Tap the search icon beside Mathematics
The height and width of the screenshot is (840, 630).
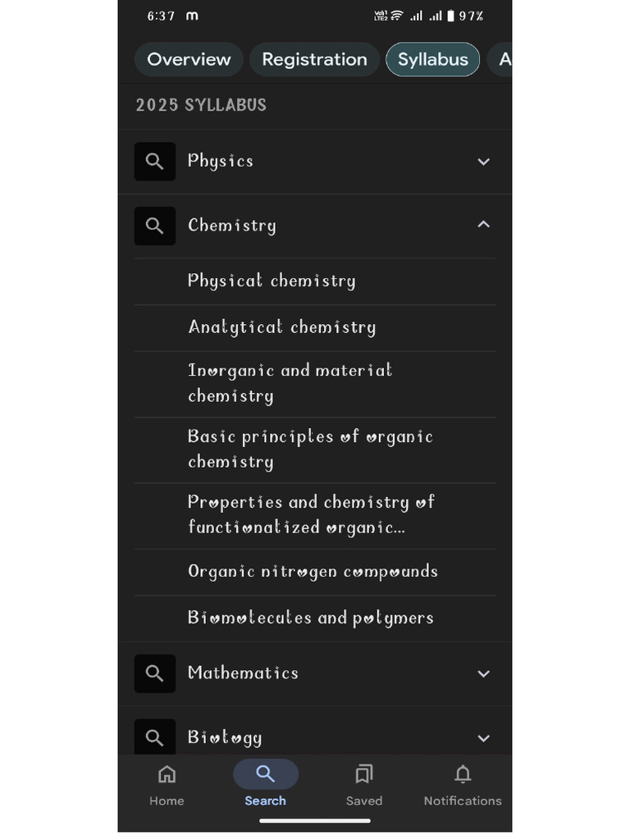click(x=155, y=673)
